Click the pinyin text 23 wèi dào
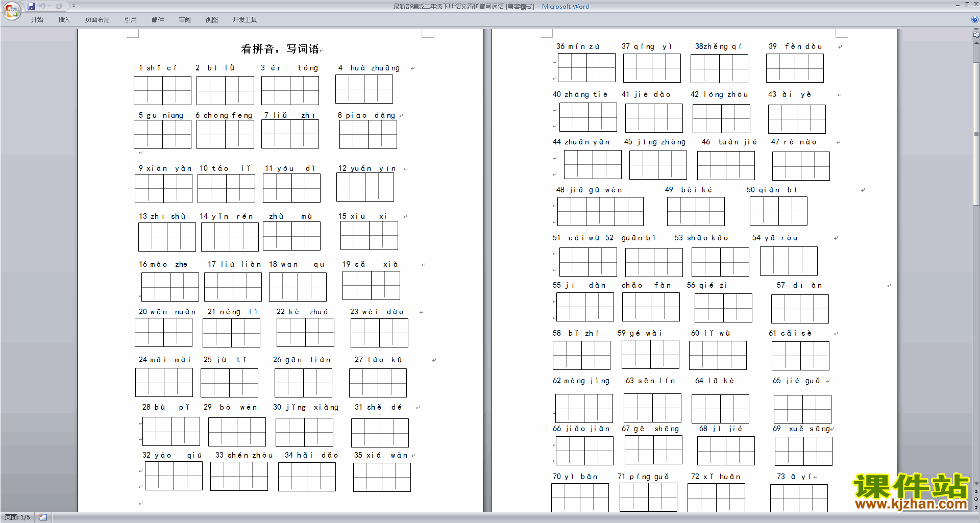Viewport: 980px width, 523px height. pos(377,312)
